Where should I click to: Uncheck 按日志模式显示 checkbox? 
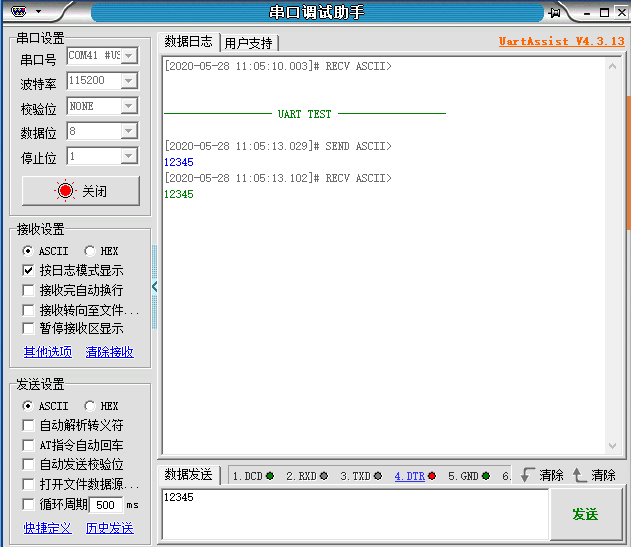tap(28, 270)
